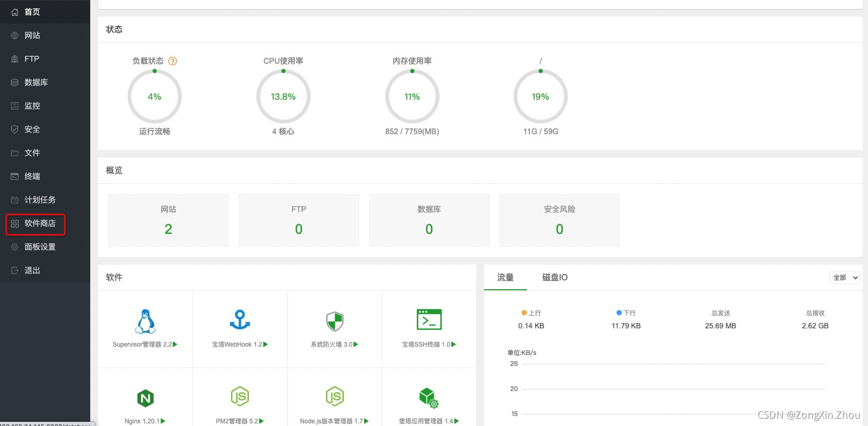Click the terminal icon beside 终端
Image resolution: width=868 pixels, height=426 pixels.
point(15,176)
